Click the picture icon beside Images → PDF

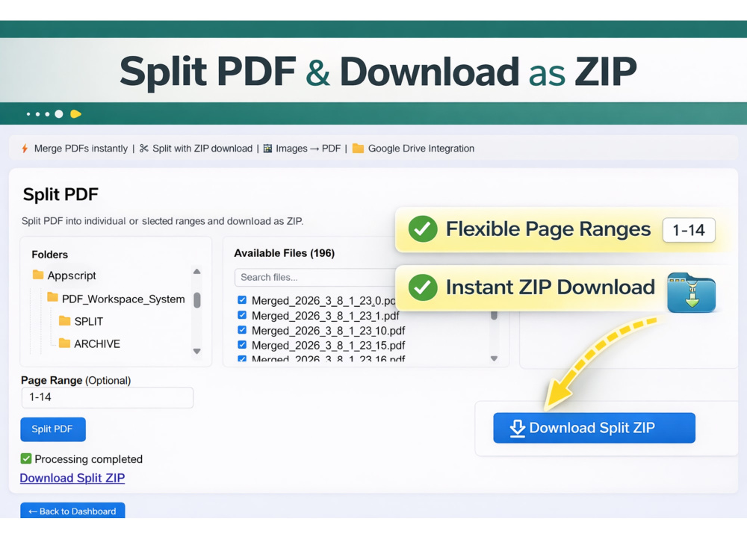click(267, 149)
